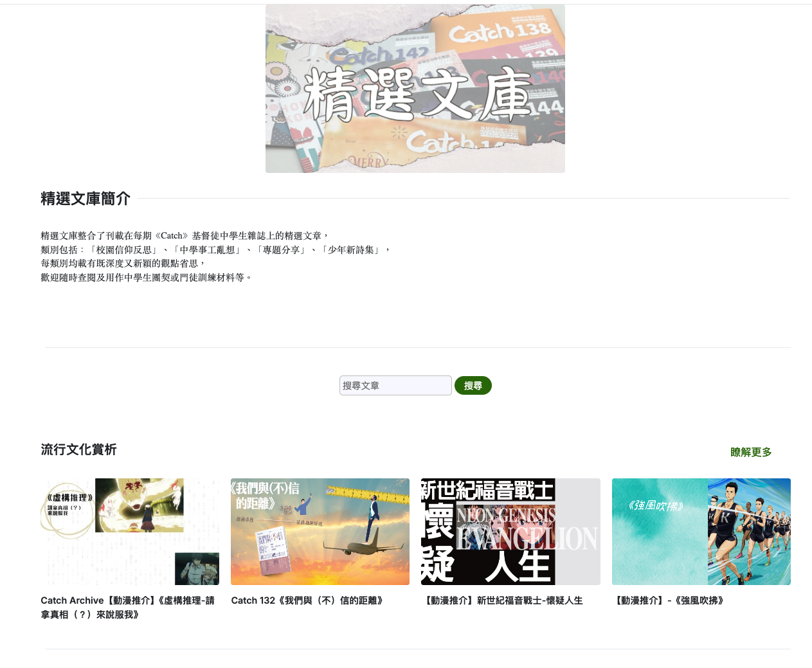
Task: Click the airplane in the 不信的距離 thumbnail
Action: pos(357,546)
